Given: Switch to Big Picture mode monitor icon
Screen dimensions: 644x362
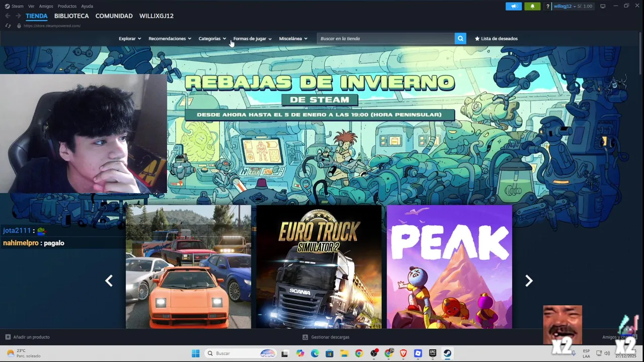Looking at the screenshot, I should pos(603,6).
